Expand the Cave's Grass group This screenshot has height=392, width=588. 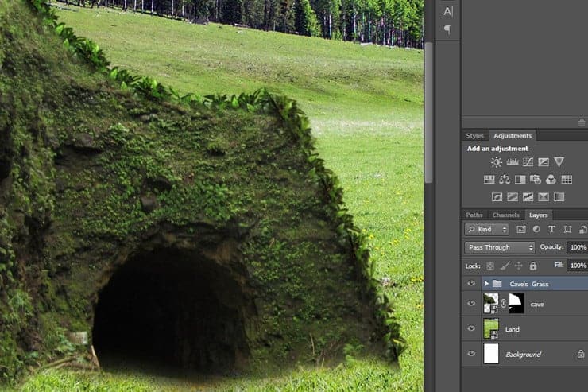[x=486, y=284]
